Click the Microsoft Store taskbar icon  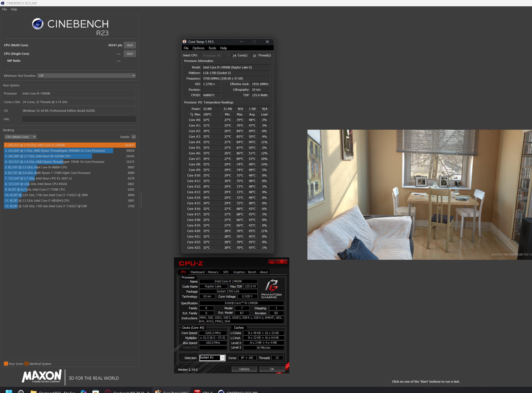click(96, 391)
